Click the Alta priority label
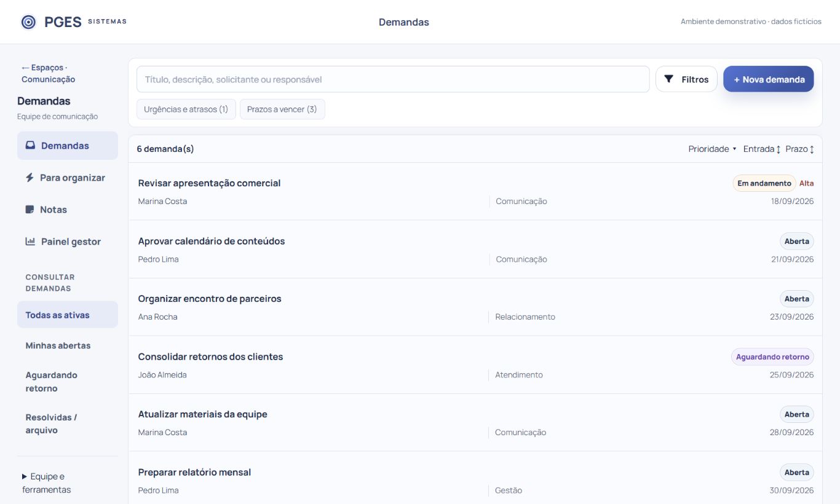The height and width of the screenshot is (504, 840). 807,183
